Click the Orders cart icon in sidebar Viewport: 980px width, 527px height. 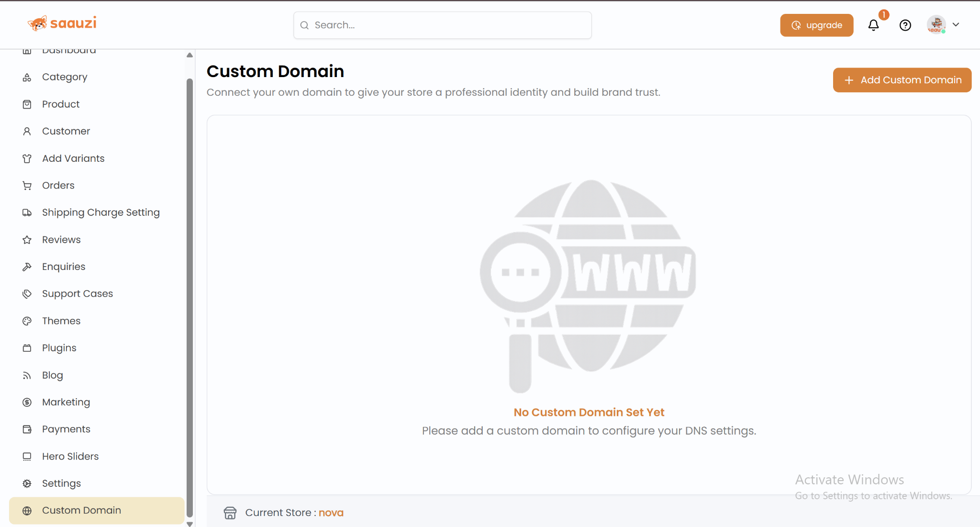click(x=27, y=186)
